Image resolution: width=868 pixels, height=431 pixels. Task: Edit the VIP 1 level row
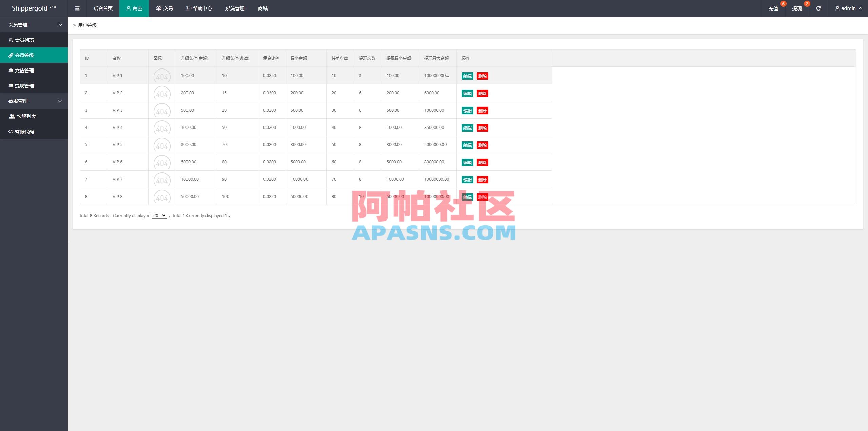(467, 76)
